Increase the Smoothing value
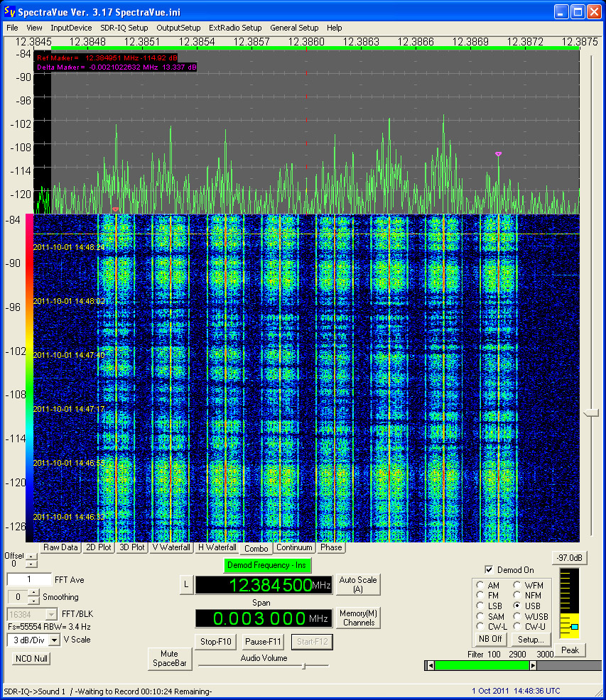 coord(33,593)
